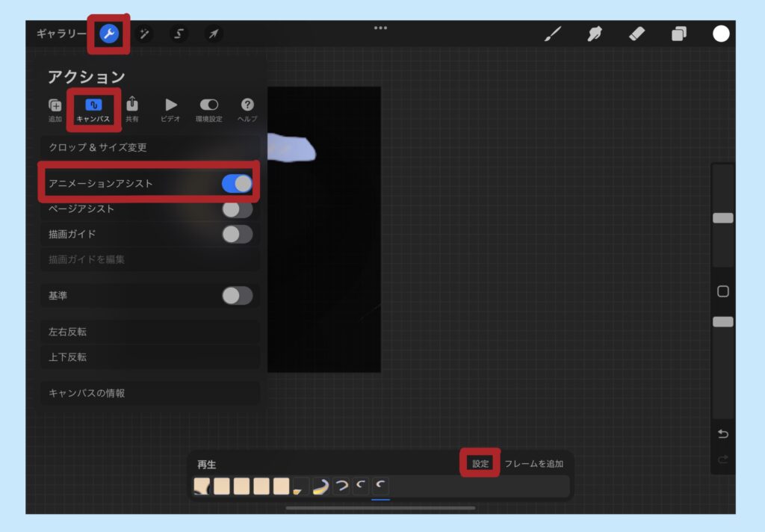Switch to the 共有 (Share) tab
The height and width of the screenshot is (532, 765).
coord(132,110)
